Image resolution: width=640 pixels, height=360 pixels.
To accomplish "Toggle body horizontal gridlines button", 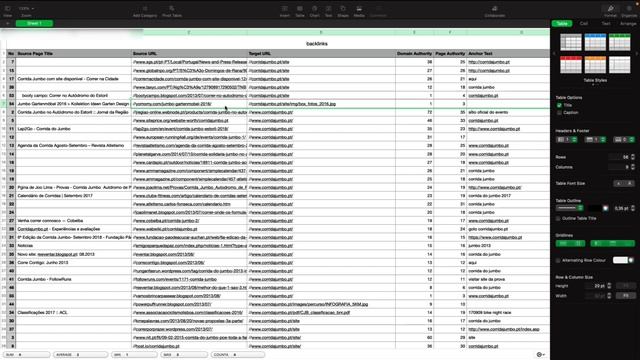I will pos(563,243).
